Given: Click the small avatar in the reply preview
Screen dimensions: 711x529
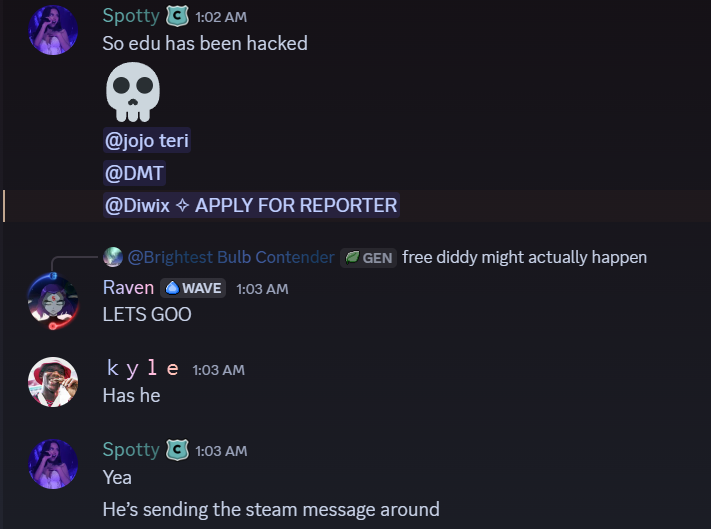Looking at the screenshot, I should coord(113,257).
